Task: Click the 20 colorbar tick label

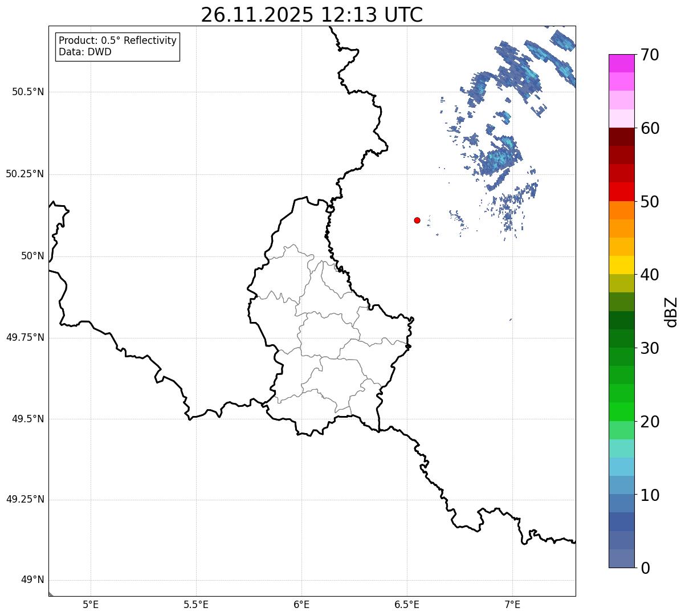Action: click(x=650, y=422)
